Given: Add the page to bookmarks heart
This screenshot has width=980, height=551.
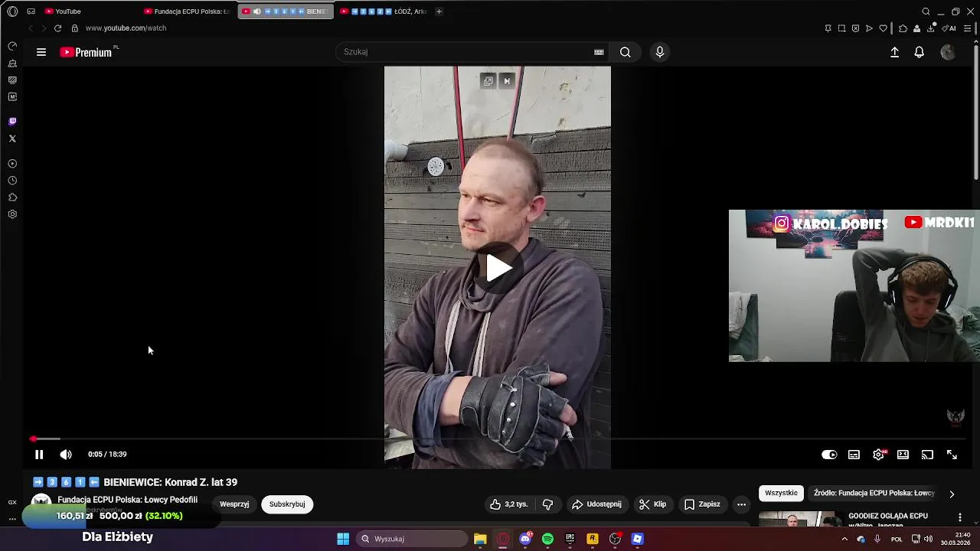Looking at the screenshot, I should [x=883, y=28].
